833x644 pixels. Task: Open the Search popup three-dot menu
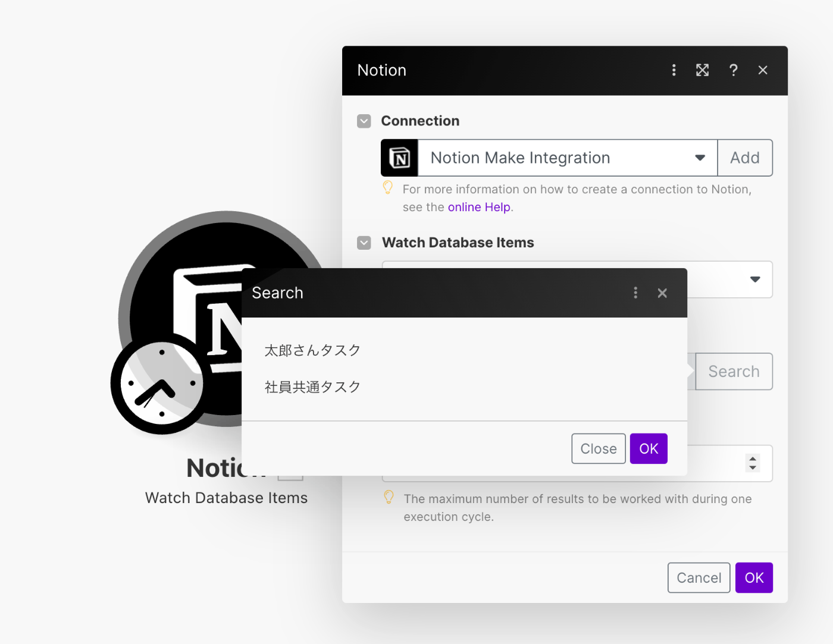click(x=635, y=293)
